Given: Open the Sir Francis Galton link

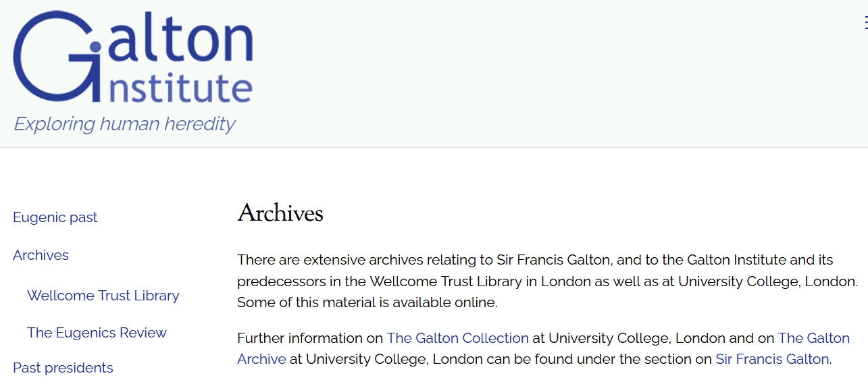Looking at the screenshot, I should [x=772, y=359].
